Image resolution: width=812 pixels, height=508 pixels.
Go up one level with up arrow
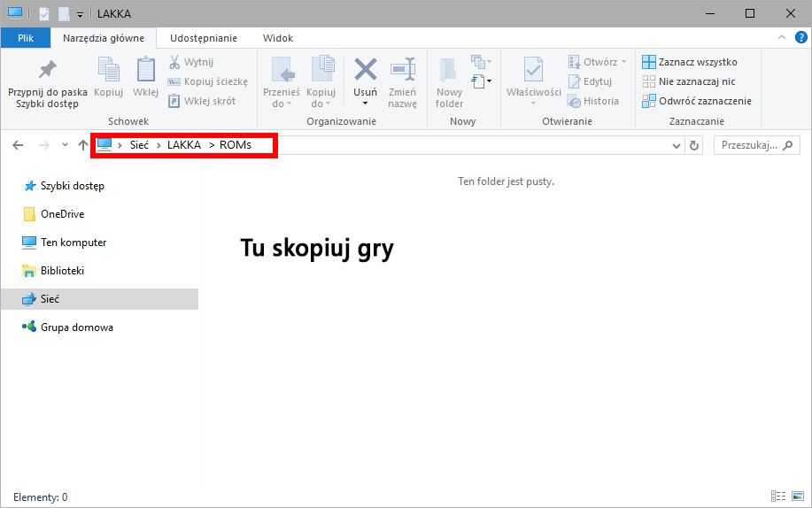pos(82,145)
